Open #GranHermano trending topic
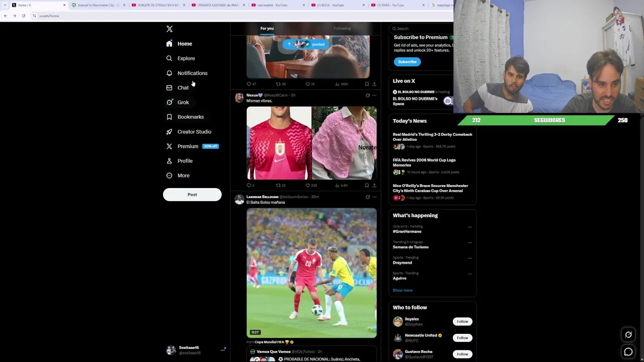644x362 pixels. [x=407, y=232]
